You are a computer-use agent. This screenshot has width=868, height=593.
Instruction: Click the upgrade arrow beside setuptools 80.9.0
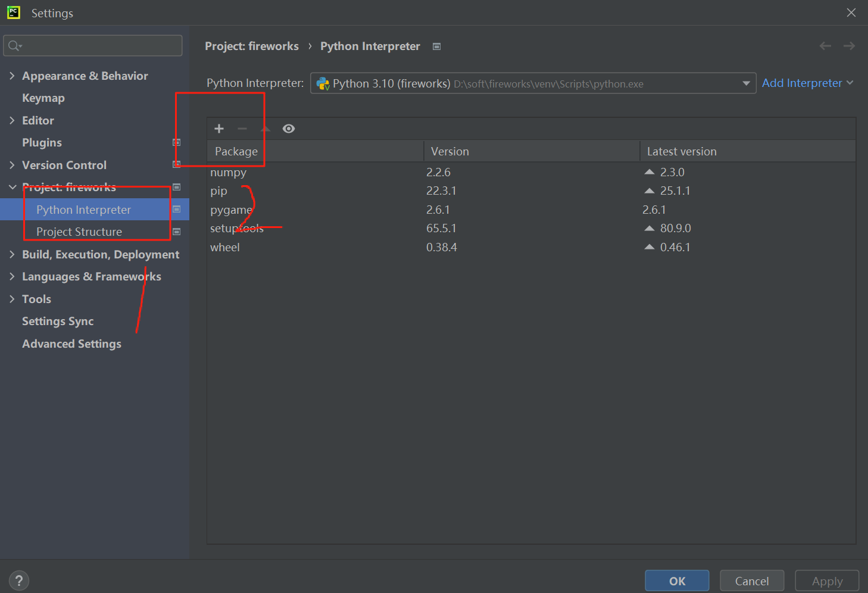click(x=650, y=228)
